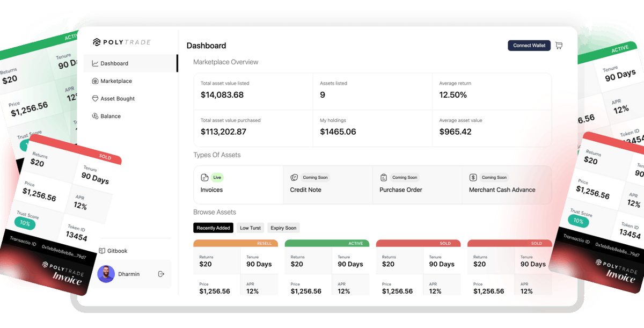Click the Average asset value $965.42
Screen dimensions: 644x328
pyautogui.click(x=455, y=132)
